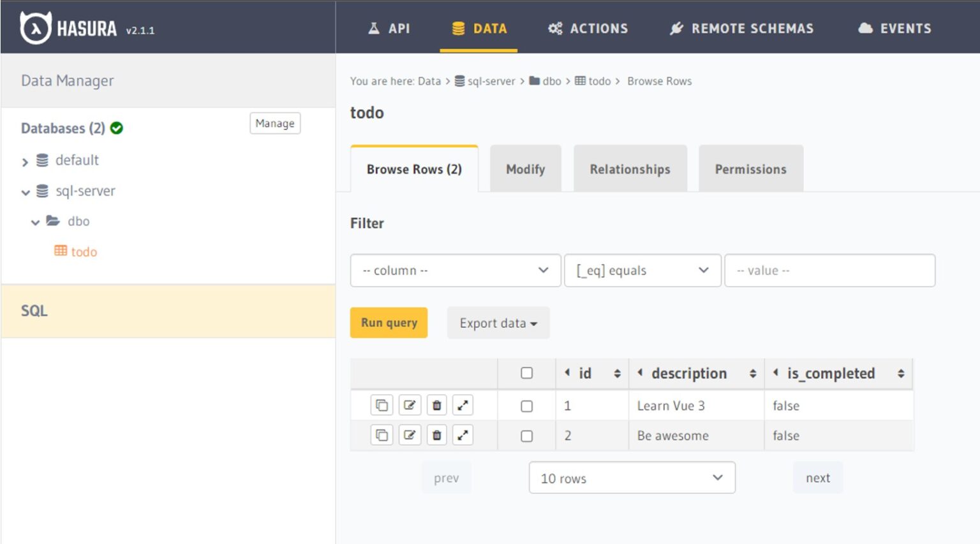This screenshot has height=544, width=980.
Task: Expand the Be awesome row details
Action: click(463, 436)
